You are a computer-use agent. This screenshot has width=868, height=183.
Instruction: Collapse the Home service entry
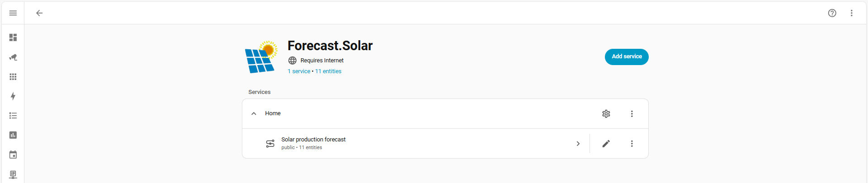coord(254,114)
